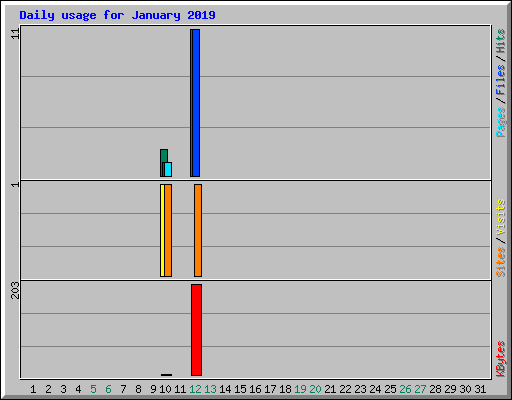Click the small black KBytes bar for day 10
Viewport: 512px width, 400px height.
pos(166,375)
